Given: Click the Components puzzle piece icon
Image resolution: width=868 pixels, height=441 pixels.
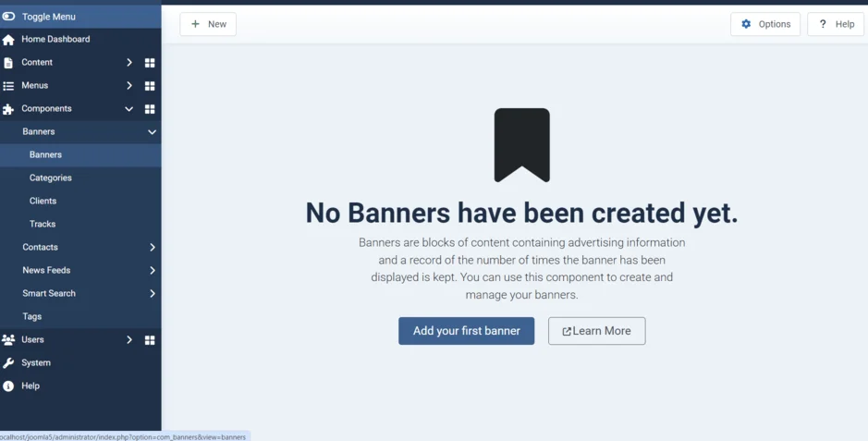Looking at the screenshot, I should (x=8, y=109).
